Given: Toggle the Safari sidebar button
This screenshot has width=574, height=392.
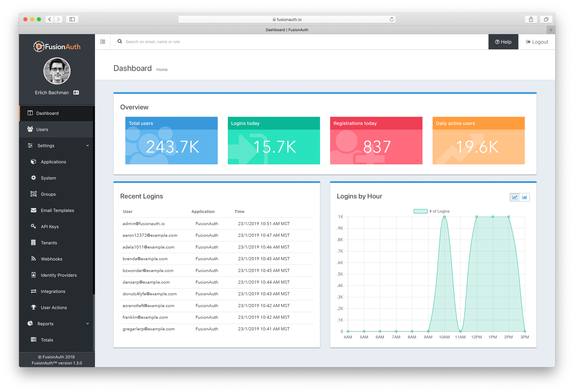Looking at the screenshot, I should pos(72,19).
